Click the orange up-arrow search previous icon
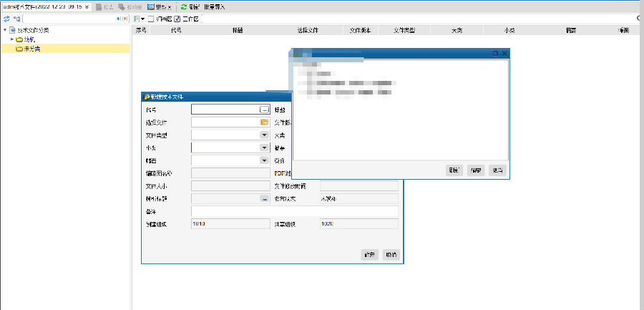This screenshot has width=644, height=310. click(x=123, y=19)
